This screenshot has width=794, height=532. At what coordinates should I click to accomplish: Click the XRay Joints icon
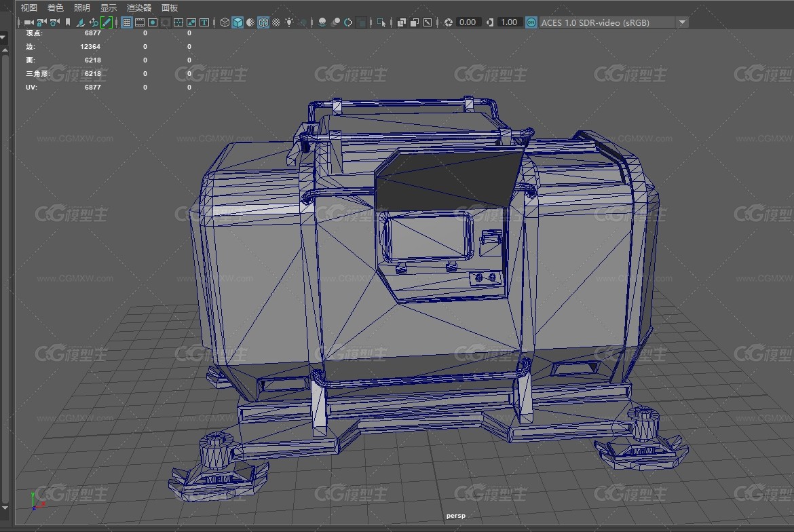[428, 22]
